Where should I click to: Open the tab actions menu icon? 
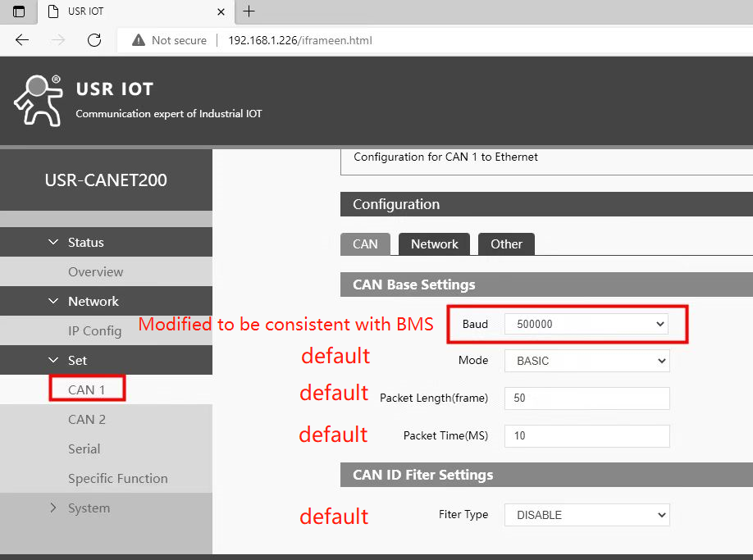pyautogui.click(x=19, y=11)
